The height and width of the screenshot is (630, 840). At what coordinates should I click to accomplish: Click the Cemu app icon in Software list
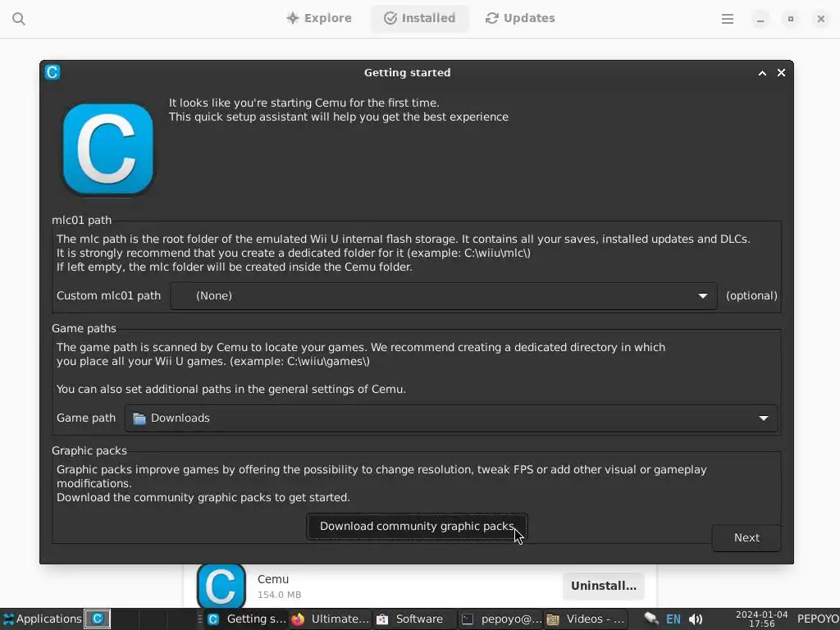click(221, 586)
